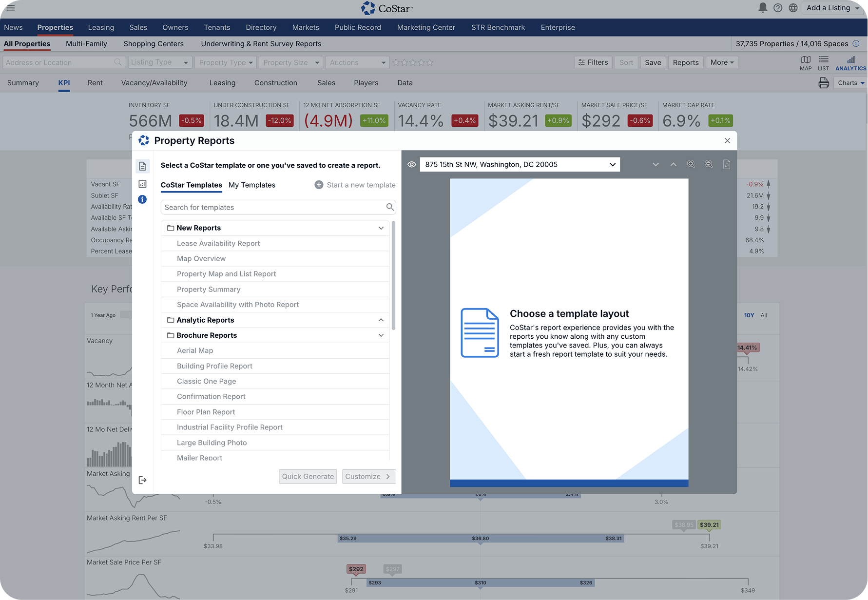Click the notifications bell icon
The image size is (868, 600).
[763, 8]
